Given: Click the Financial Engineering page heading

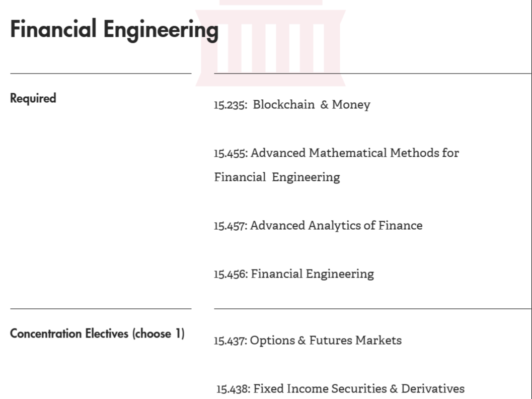Looking at the screenshot, I should click(114, 29).
